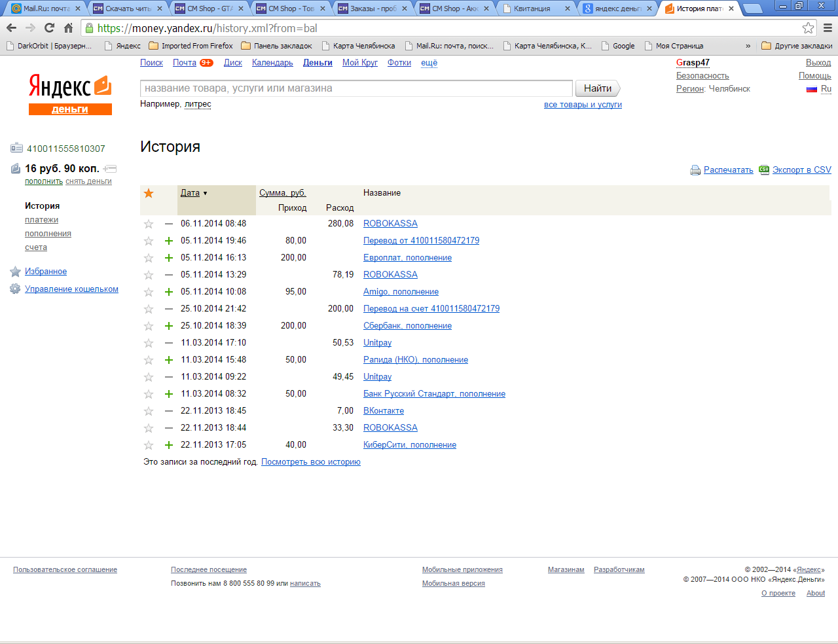Open the Банк Русский Стандарт пополнение entry
This screenshot has width=838, height=644.
[x=434, y=394]
